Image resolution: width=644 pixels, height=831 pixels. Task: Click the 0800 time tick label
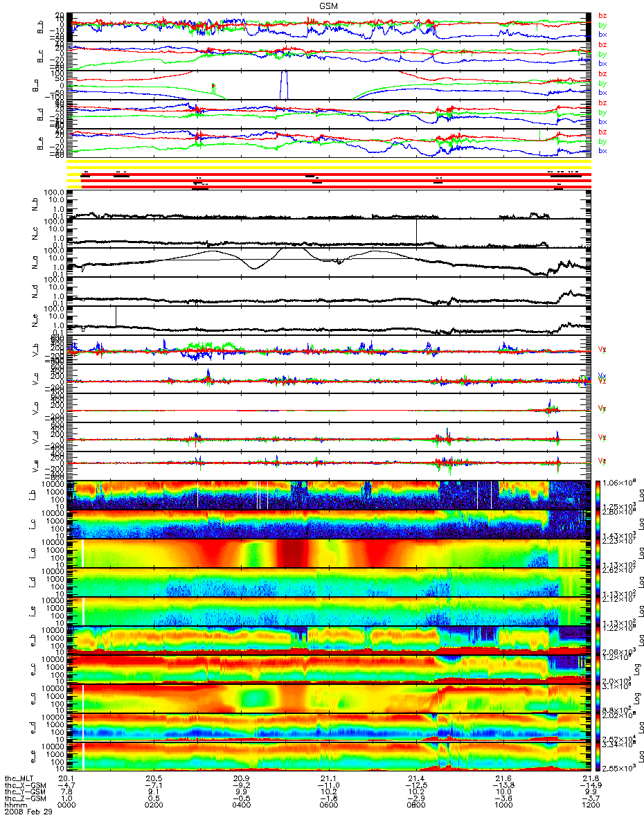point(415,806)
